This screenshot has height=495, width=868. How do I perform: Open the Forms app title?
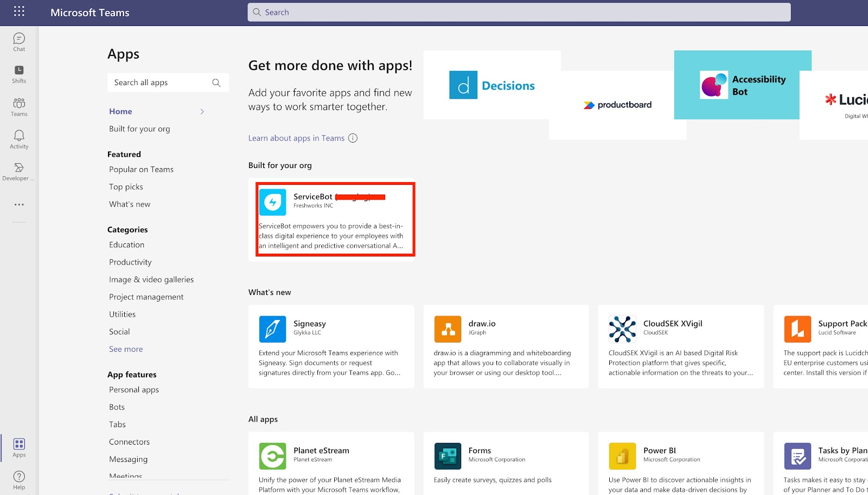click(x=480, y=451)
